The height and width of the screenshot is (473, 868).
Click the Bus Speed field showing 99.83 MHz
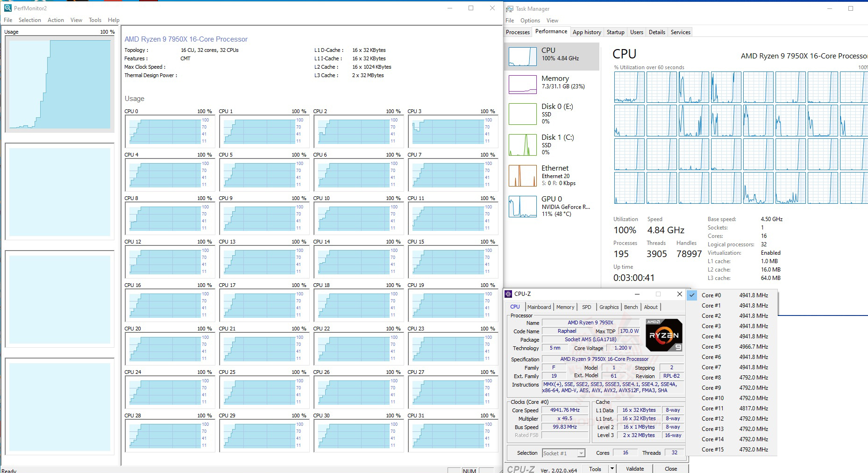tap(565, 427)
